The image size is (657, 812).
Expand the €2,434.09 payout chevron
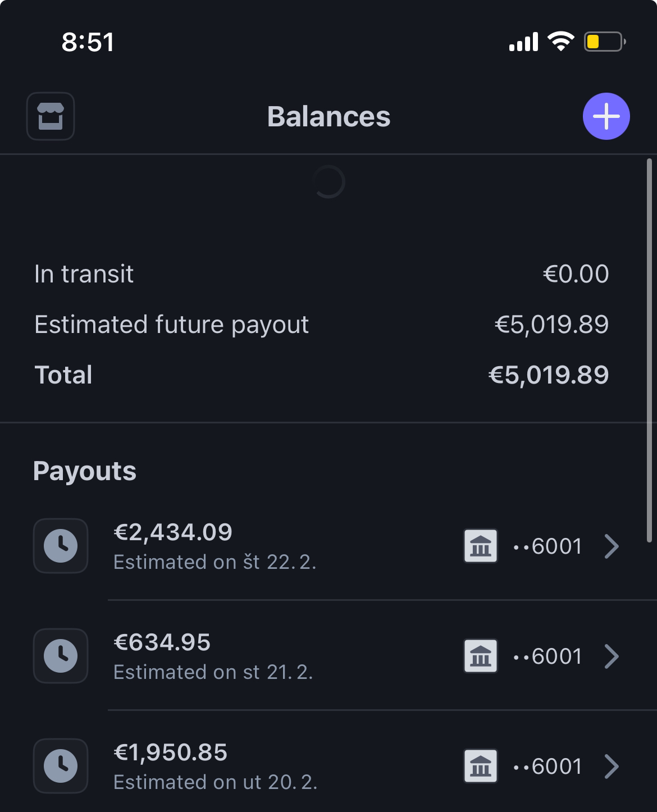click(612, 546)
